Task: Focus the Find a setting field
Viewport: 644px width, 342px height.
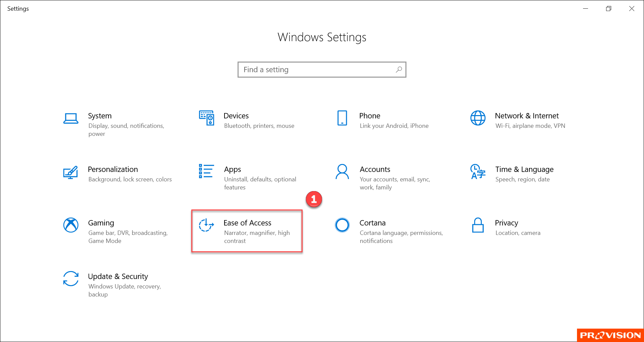Action: [x=322, y=70]
